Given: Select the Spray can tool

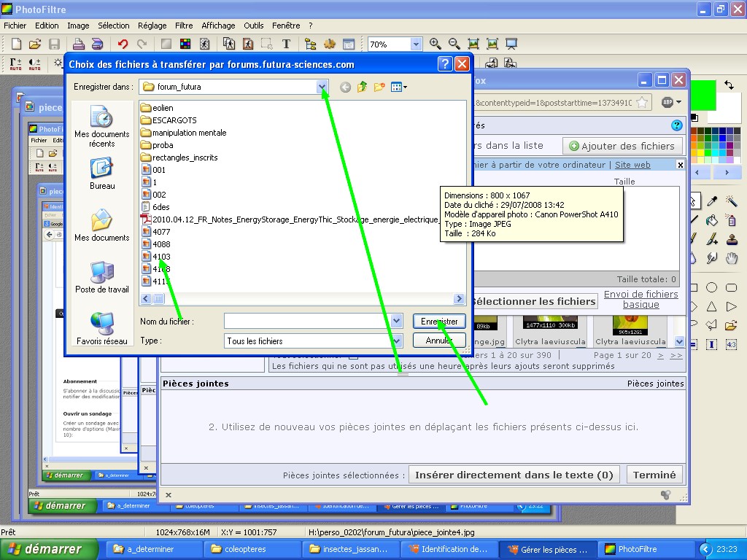Looking at the screenshot, I should 731,220.
